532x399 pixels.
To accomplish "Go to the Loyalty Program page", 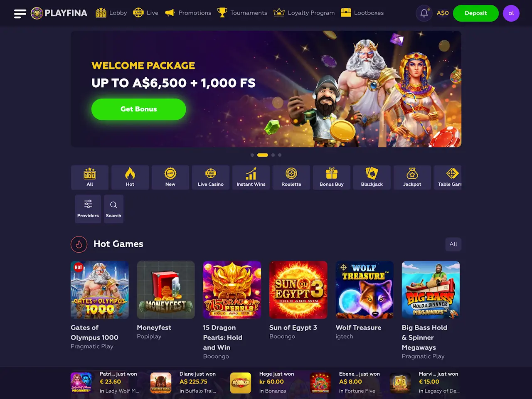I will tap(304, 13).
